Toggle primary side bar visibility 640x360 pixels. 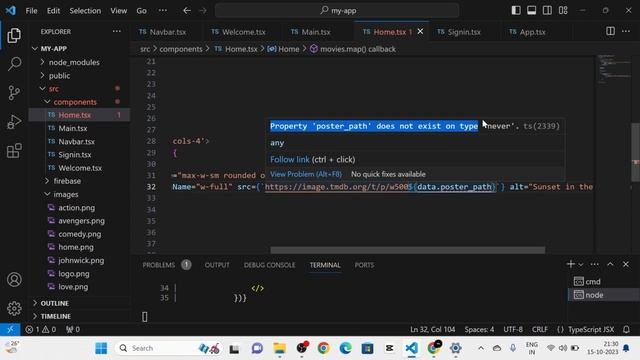(x=516, y=11)
